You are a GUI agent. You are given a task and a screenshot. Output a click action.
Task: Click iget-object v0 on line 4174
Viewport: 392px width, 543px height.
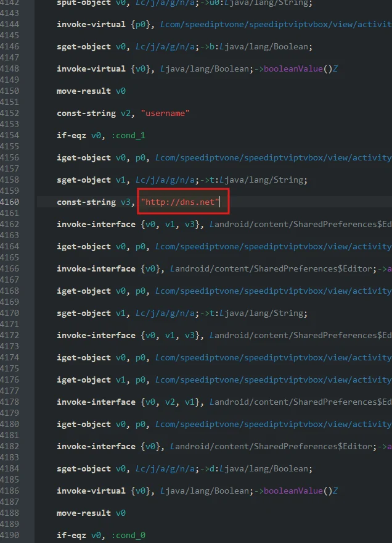[91, 357]
